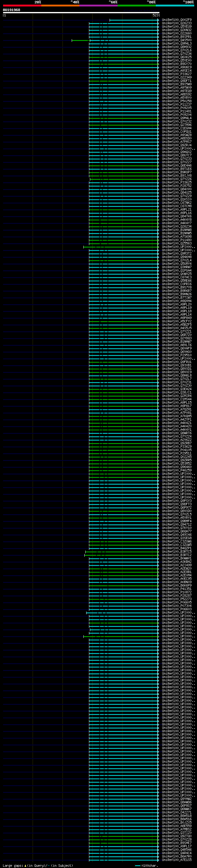
Task: Click the query name AU191968
Action: pyautogui.click(x=11, y=10)
